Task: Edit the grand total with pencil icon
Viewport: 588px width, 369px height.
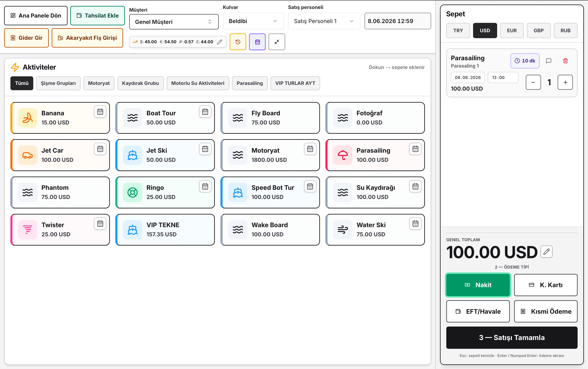Action: click(547, 252)
